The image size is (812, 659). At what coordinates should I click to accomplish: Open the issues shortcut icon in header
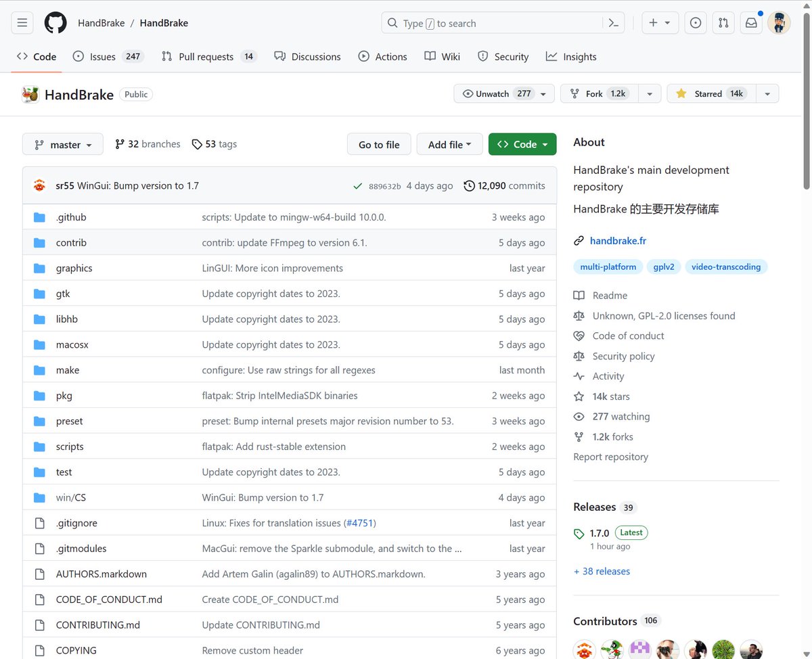tap(696, 23)
